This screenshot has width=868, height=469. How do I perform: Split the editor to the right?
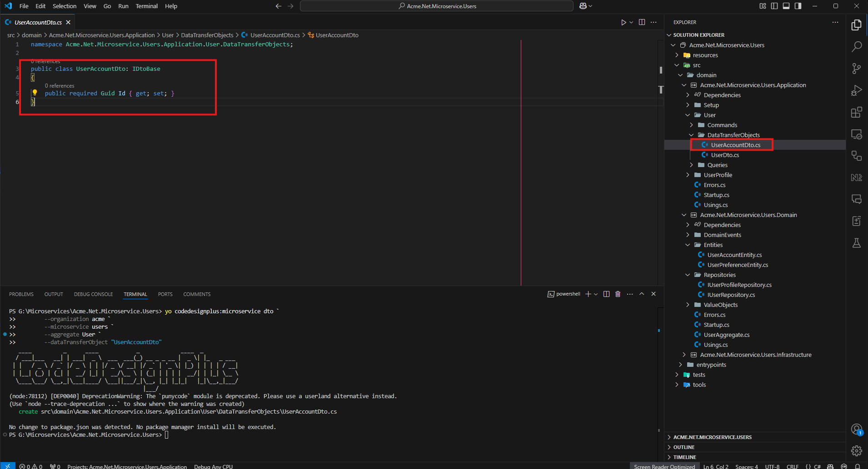642,22
